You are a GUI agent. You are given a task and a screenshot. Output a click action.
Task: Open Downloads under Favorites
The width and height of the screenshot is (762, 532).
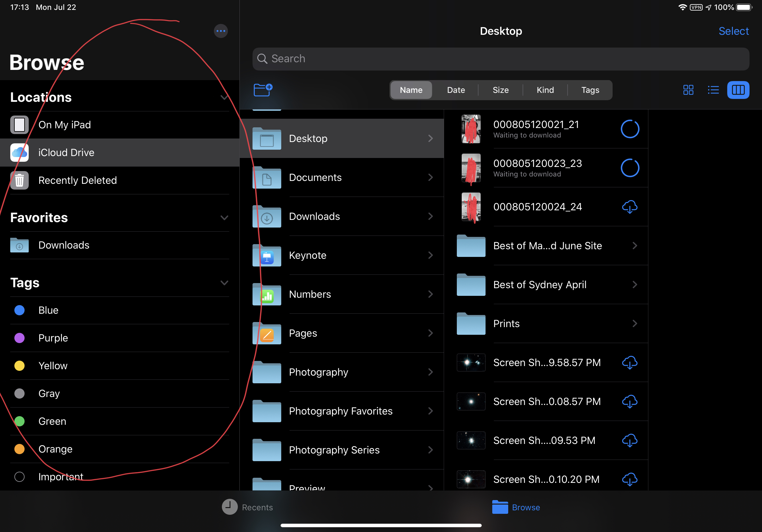point(119,245)
